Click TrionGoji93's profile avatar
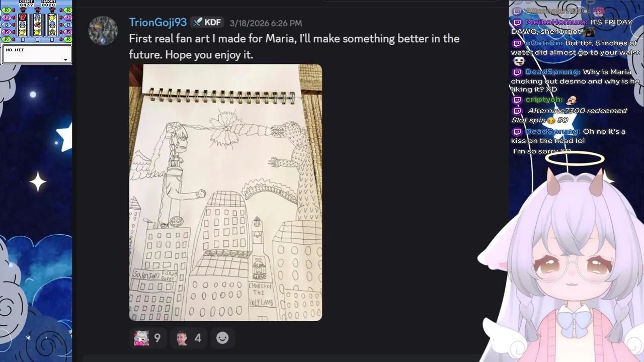The width and height of the screenshot is (644, 362). [x=103, y=30]
